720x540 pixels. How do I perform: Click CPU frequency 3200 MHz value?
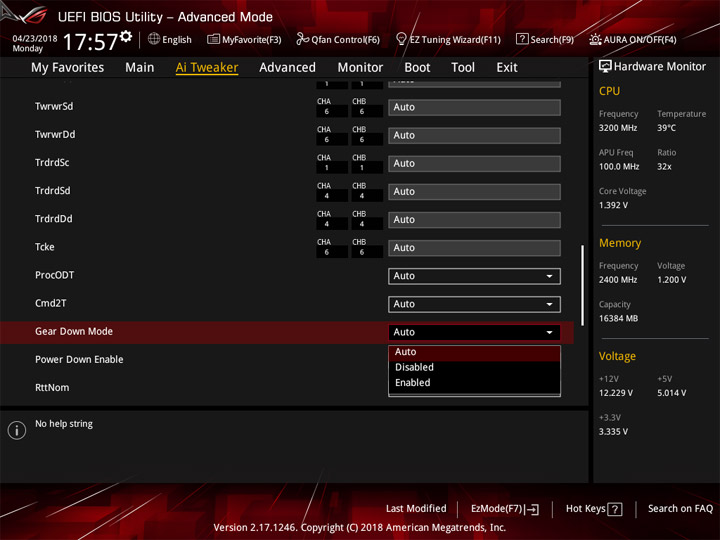pyautogui.click(x=618, y=128)
